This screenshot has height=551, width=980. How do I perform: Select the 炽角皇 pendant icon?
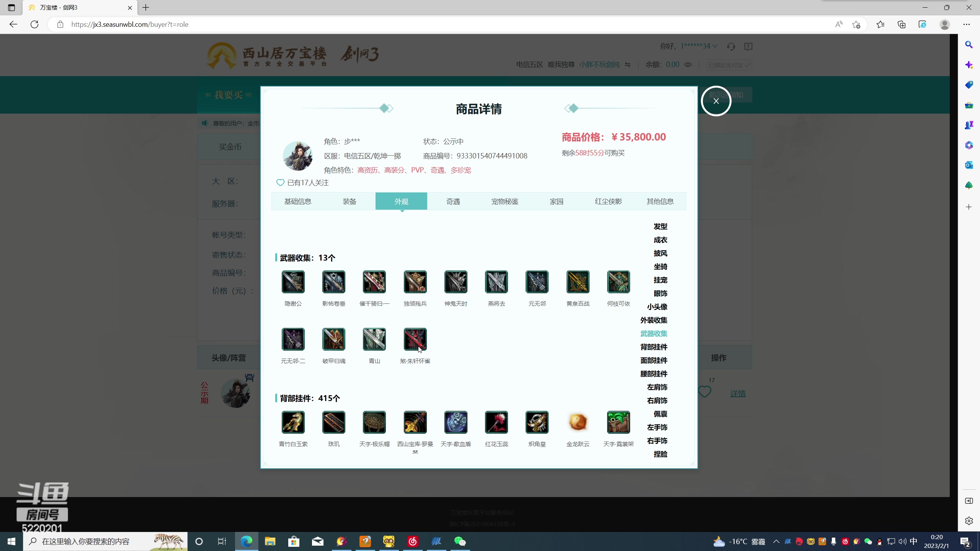coord(537,422)
